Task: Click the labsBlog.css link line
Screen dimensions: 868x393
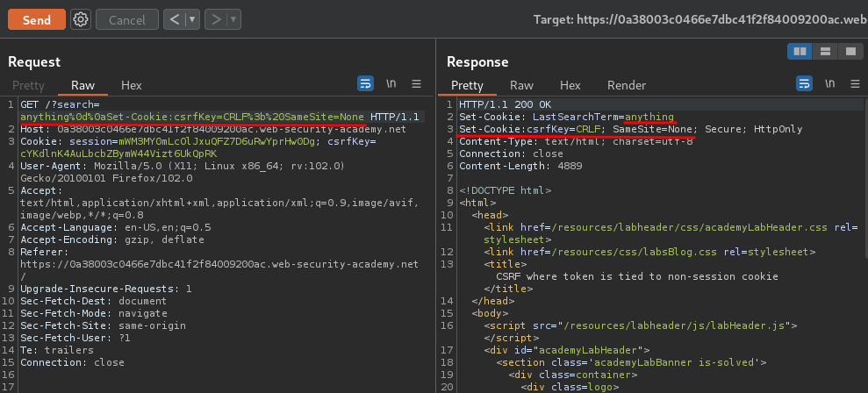Action: [x=649, y=252]
